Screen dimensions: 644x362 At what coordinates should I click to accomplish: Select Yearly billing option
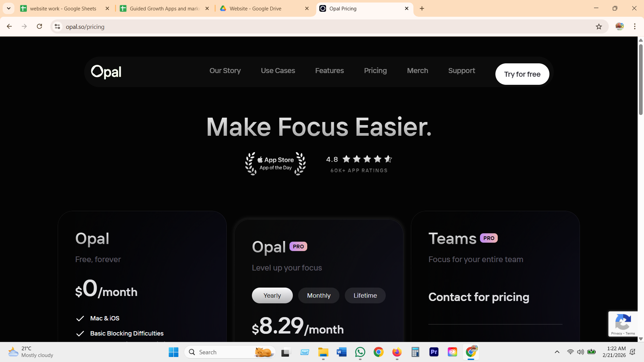coord(272,295)
